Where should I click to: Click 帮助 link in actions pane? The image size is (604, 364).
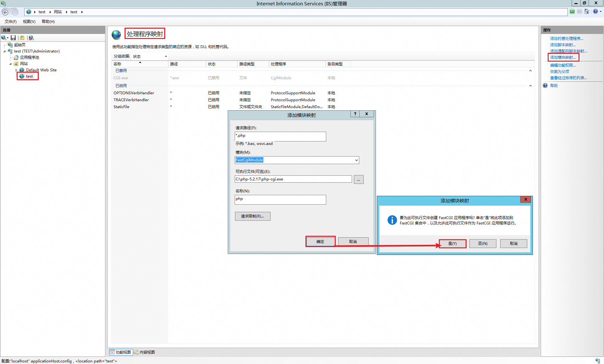(x=554, y=86)
